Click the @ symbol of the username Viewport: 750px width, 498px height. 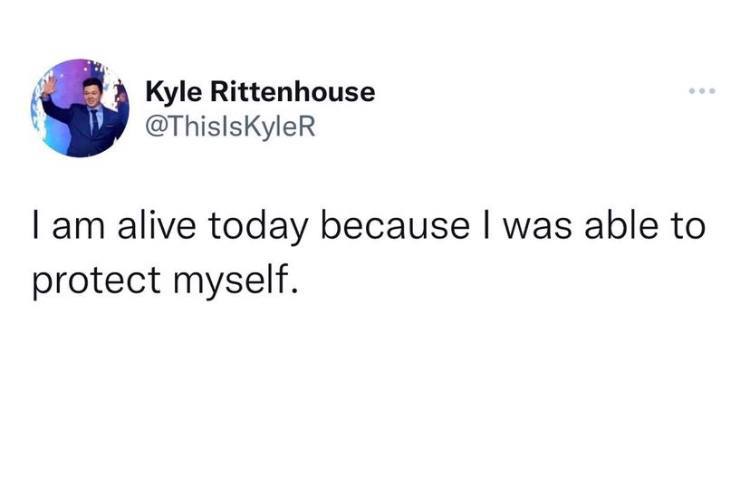pos(154,127)
